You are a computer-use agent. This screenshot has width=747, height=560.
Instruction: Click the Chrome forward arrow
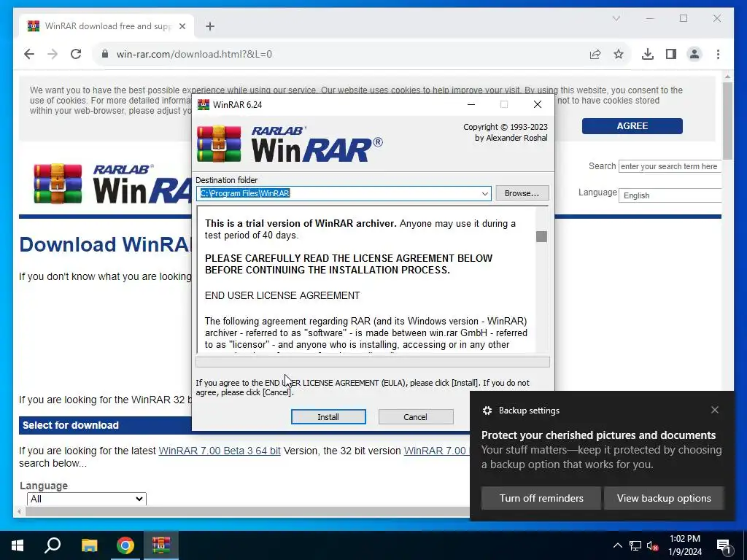click(53, 54)
